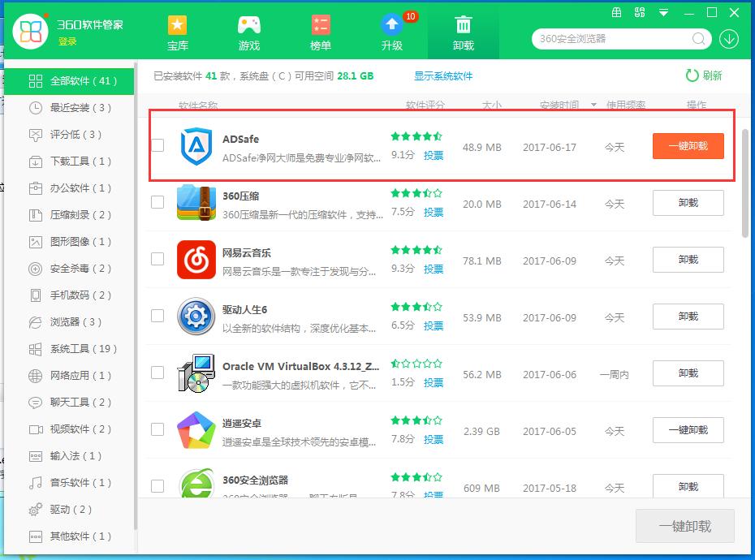This screenshot has width=755, height=560.
Task: Open the 游戏 games section
Action: tap(248, 33)
